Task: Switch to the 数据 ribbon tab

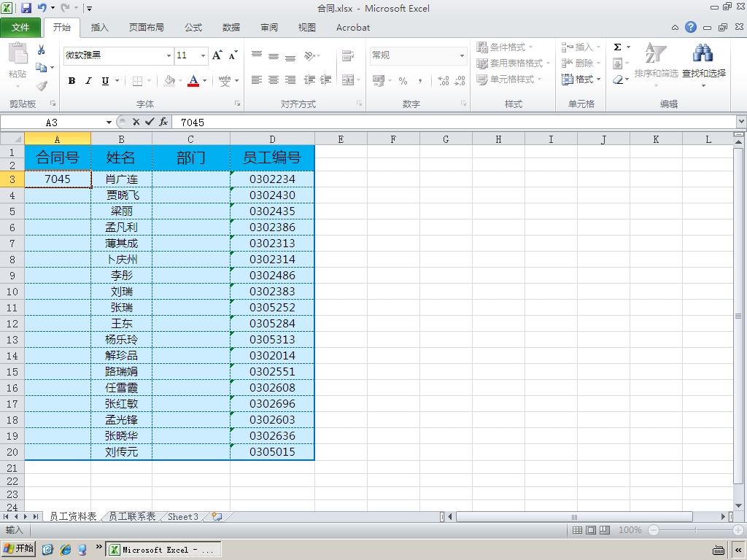Action: [x=231, y=28]
